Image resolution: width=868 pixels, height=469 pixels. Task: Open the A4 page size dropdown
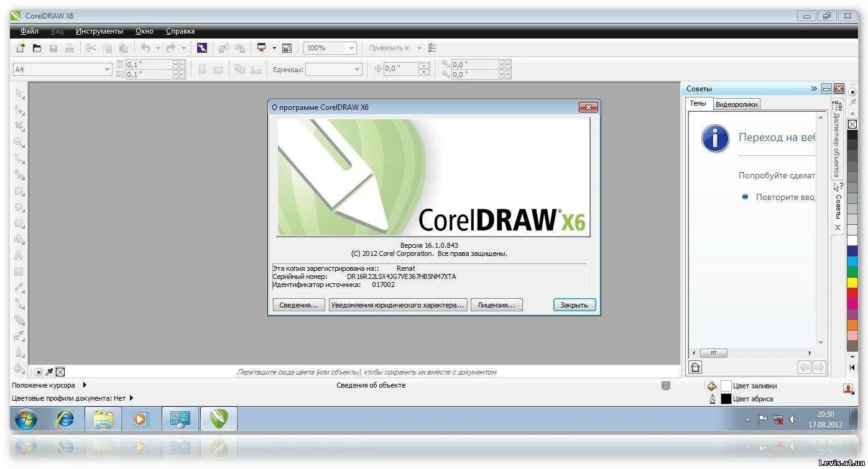coord(107,70)
